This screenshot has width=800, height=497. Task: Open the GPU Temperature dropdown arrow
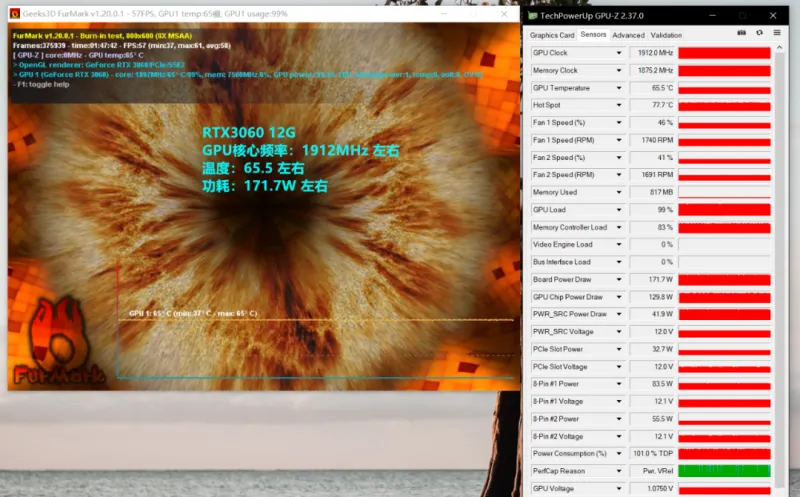click(x=619, y=88)
